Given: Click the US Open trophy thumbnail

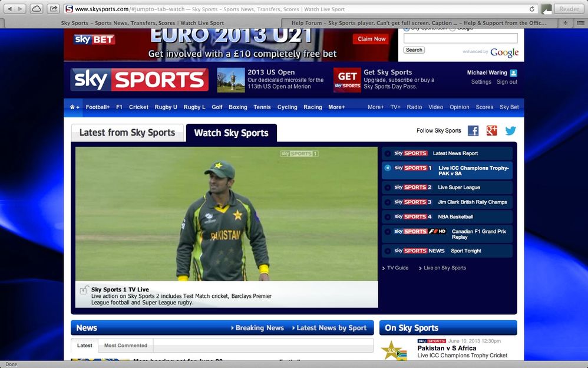Looking at the screenshot, I should [x=230, y=80].
